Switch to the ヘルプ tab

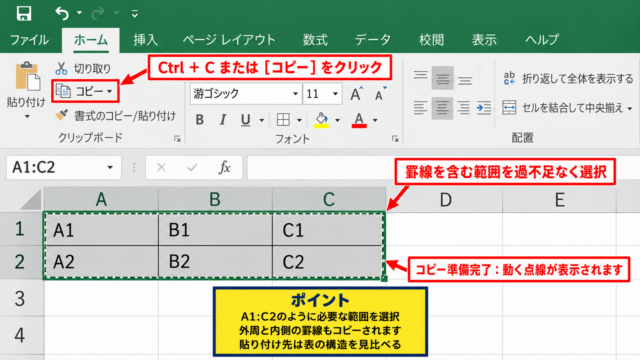coord(542,40)
